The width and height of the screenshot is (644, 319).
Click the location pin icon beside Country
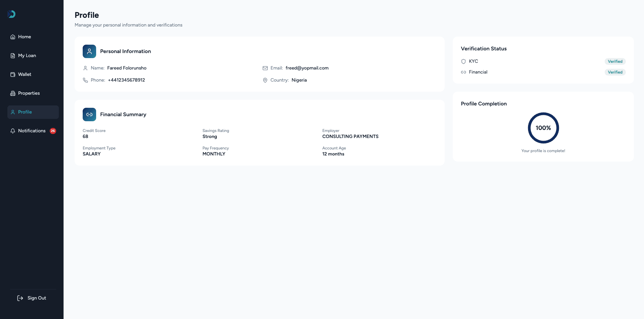[265, 80]
